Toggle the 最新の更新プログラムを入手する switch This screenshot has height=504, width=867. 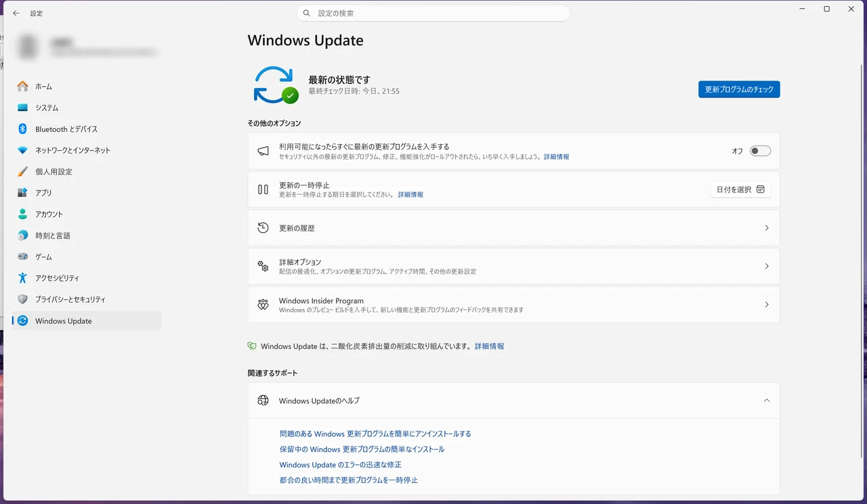click(760, 151)
